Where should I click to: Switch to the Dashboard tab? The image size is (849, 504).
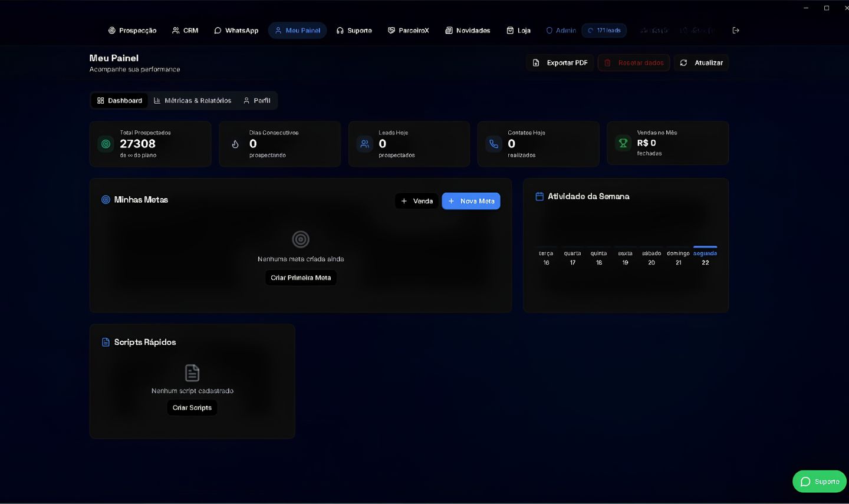pyautogui.click(x=120, y=101)
